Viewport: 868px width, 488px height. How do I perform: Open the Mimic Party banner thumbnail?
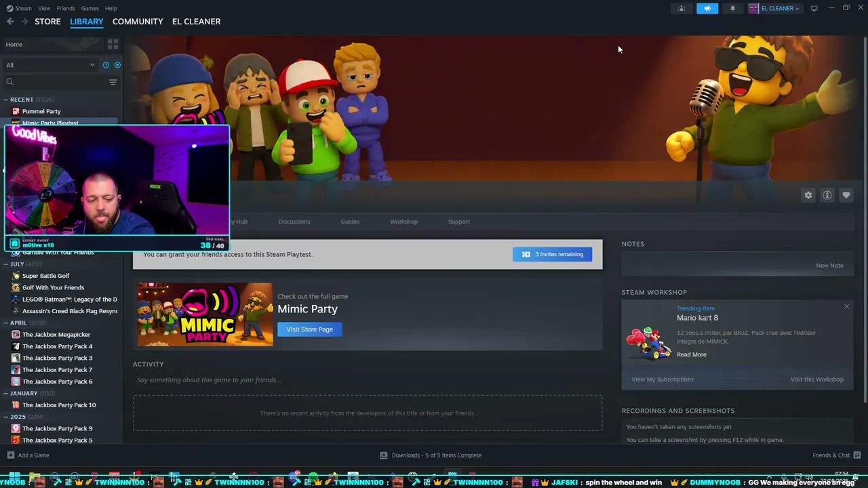(205, 314)
